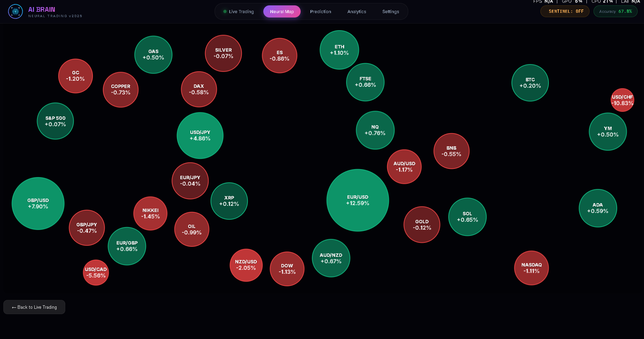The width and height of the screenshot is (644, 339).
Task: Click the GBP/USD +7.90% bubble
Action: (x=38, y=203)
